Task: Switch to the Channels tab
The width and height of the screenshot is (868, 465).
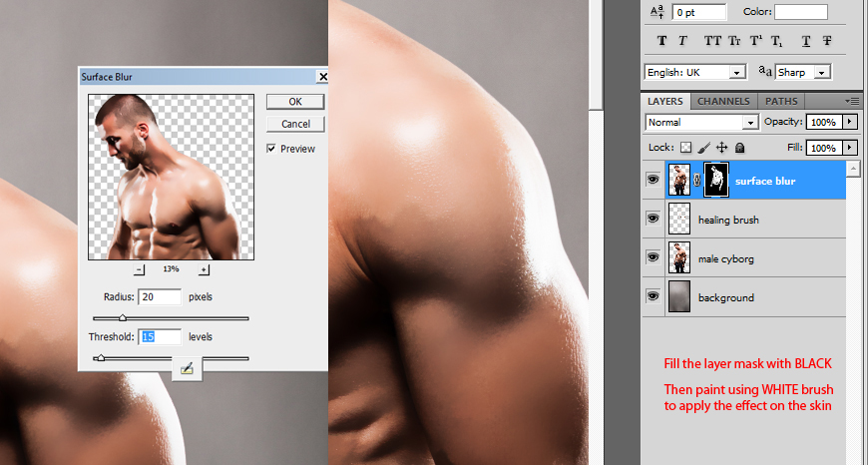Action: 723,102
